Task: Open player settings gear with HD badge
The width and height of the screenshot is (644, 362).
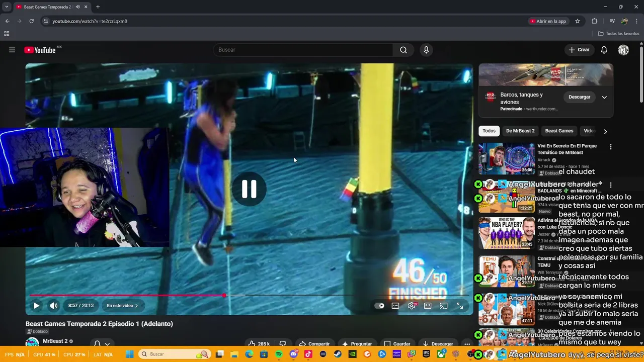Action: pos(412,305)
